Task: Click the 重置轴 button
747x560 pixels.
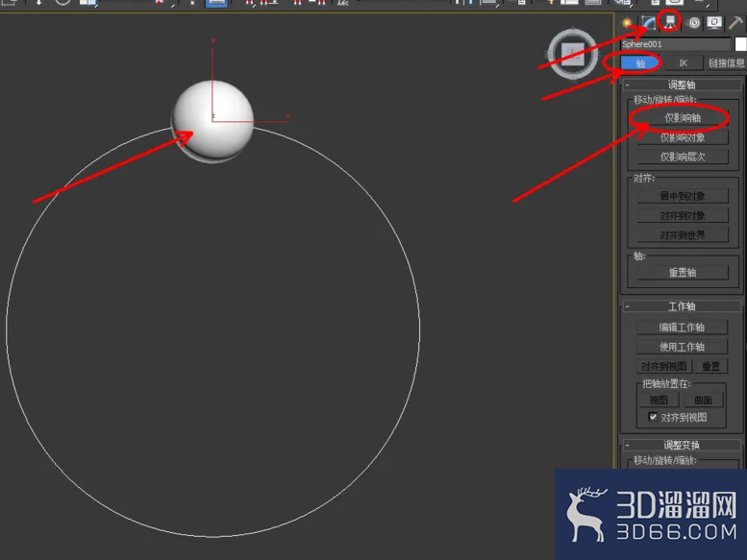Action: point(683,273)
